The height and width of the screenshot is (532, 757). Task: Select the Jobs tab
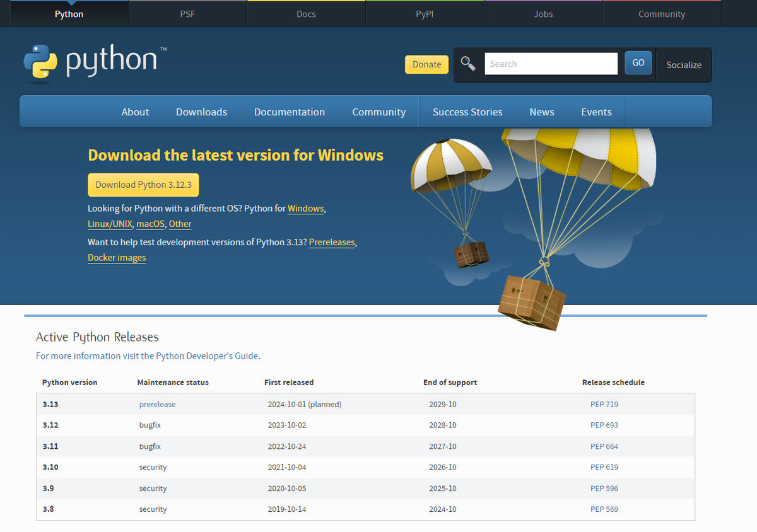click(543, 13)
